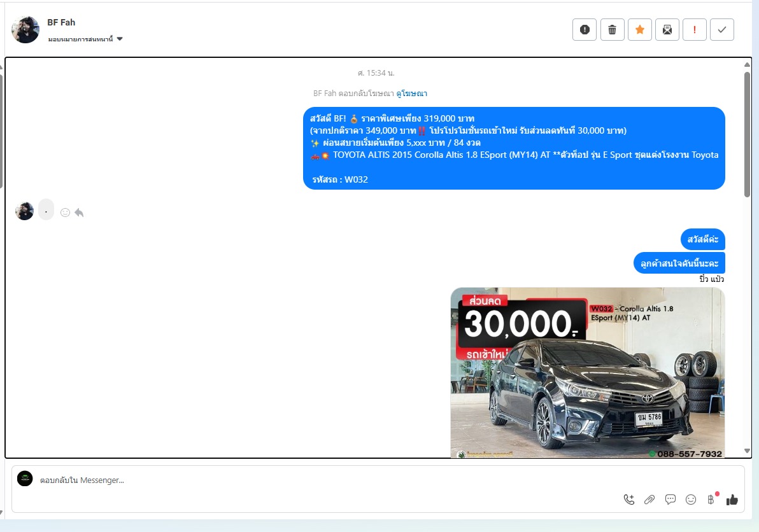Viewport: 759px width, 532px height.
Task: Select the 15:34 timestamp text
Action: [x=376, y=73]
